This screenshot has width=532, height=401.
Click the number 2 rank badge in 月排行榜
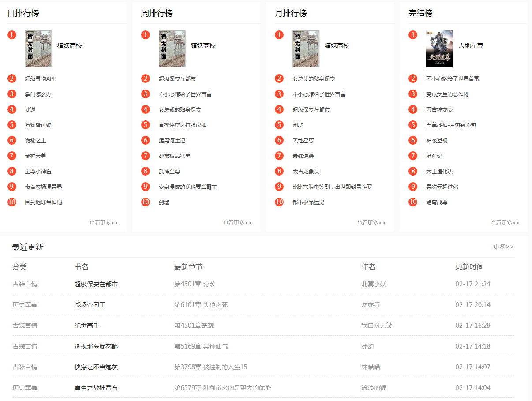coord(279,79)
